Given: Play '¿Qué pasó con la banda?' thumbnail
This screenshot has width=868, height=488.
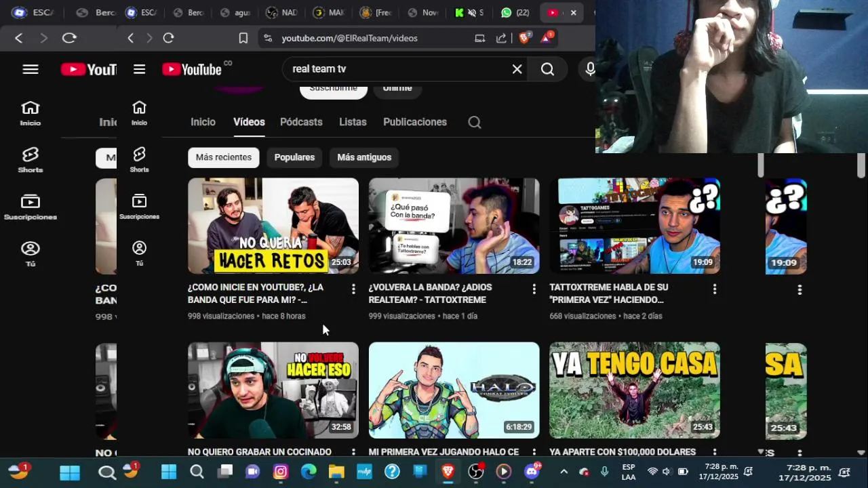Looking at the screenshot, I should coord(454,226).
